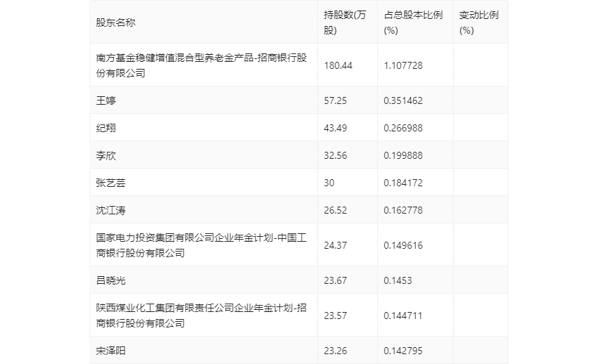The image size is (598, 364).
Task: Click holding value 43.49
Action: 335,128
